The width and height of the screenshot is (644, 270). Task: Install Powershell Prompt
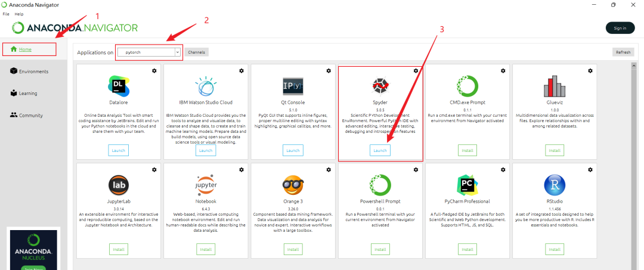coord(380,249)
